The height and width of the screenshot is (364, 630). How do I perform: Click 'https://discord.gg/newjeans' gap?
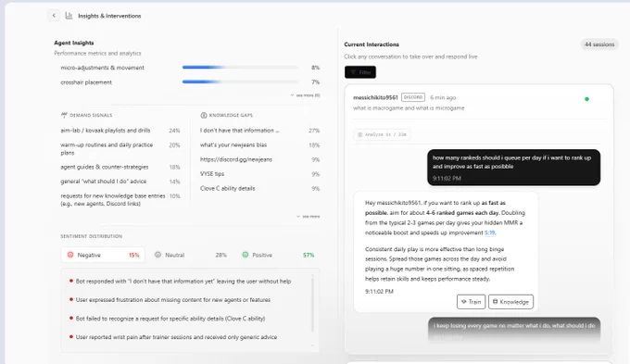coord(236,159)
